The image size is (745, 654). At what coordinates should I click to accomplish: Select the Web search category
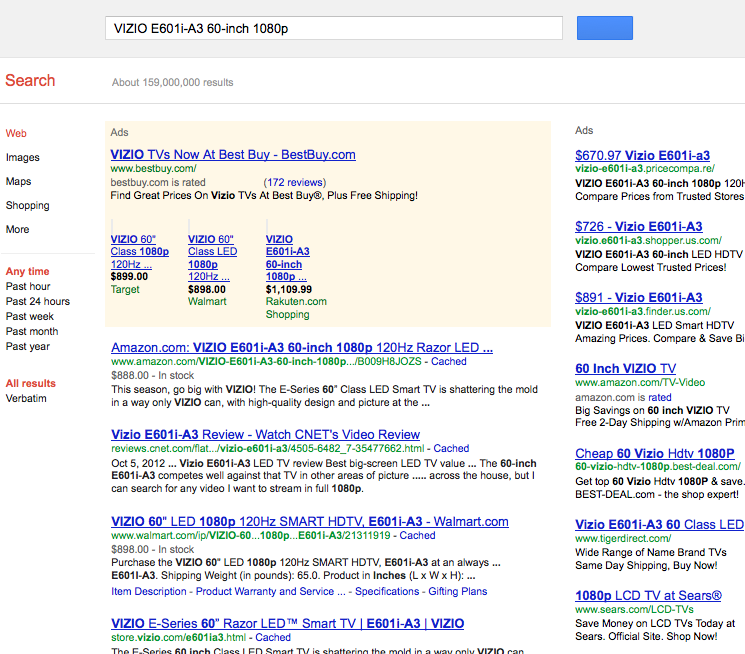(x=16, y=134)
